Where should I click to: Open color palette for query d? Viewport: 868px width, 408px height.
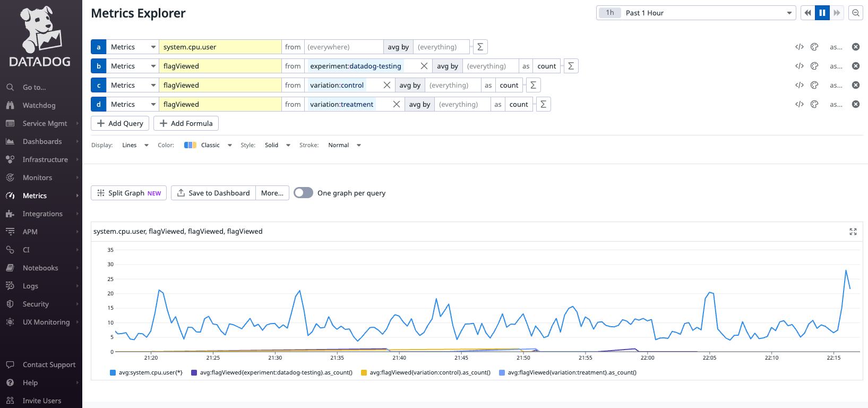coord(814,104)
